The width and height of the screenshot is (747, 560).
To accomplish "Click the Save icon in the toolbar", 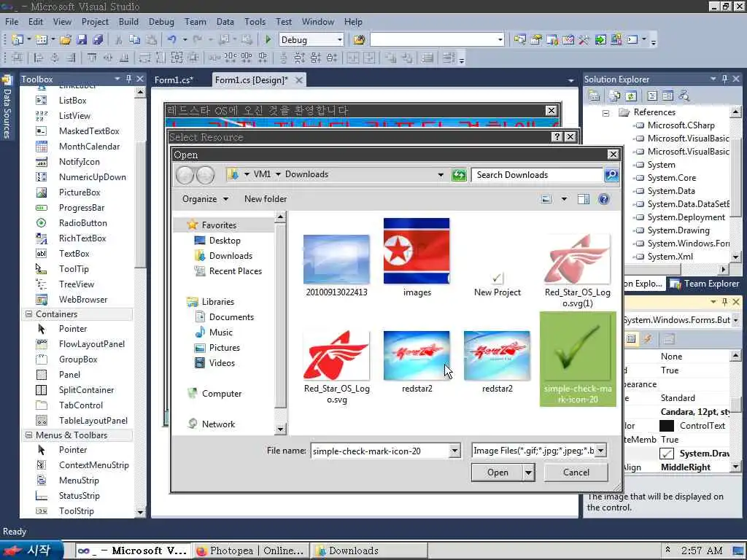I will [x=82, y=39].
